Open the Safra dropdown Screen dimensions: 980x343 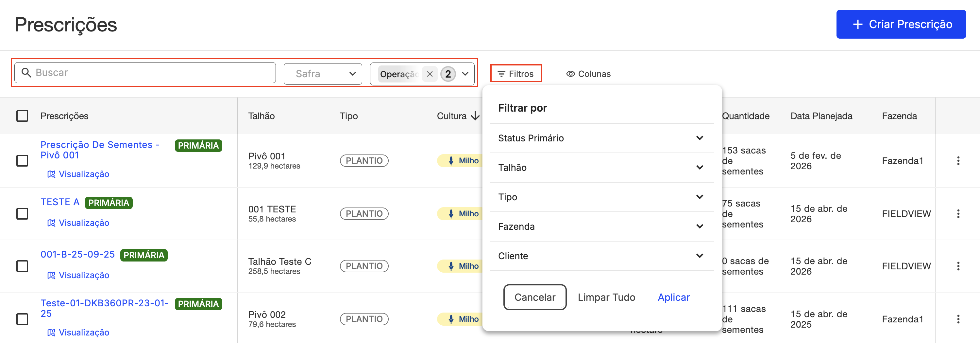click(323, 74)
